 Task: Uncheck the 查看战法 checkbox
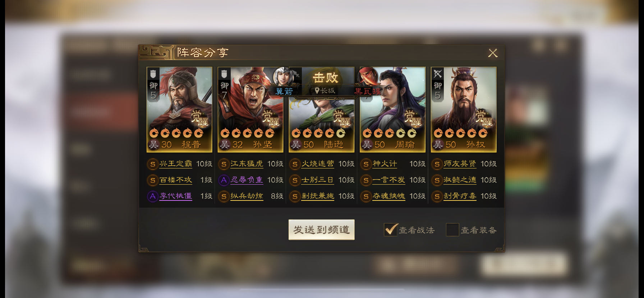[x=391, y=229]
